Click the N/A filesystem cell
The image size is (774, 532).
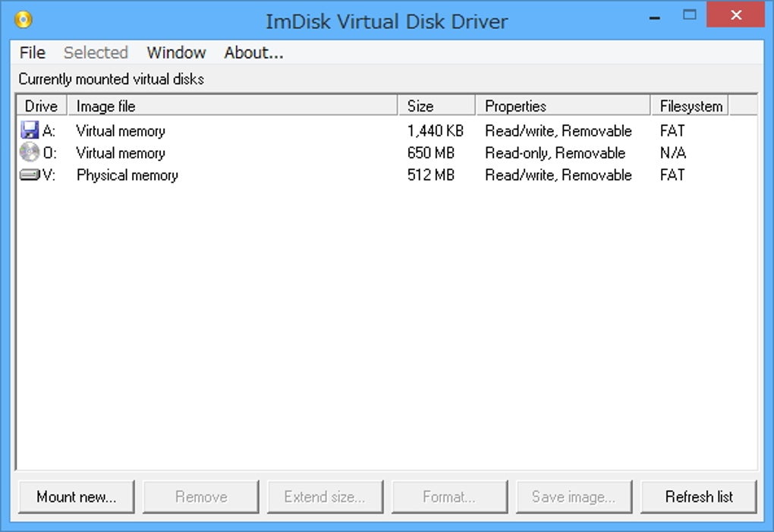[673, 153]
